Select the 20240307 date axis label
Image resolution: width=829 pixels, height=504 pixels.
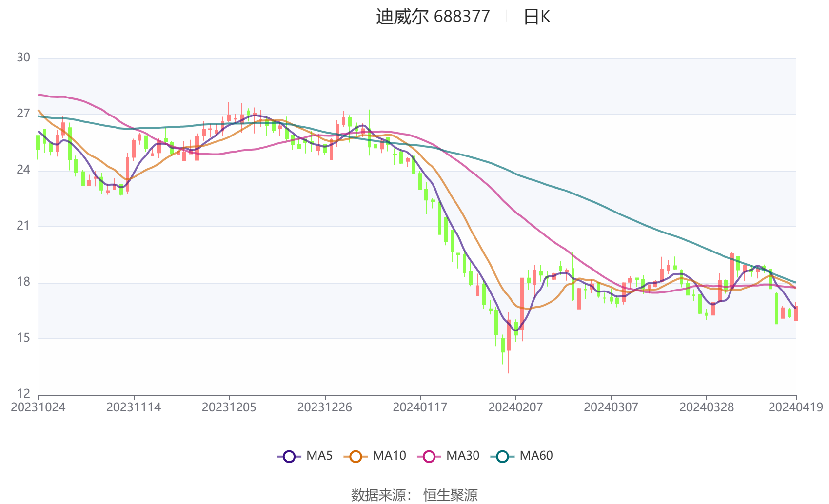click(611, 407)
